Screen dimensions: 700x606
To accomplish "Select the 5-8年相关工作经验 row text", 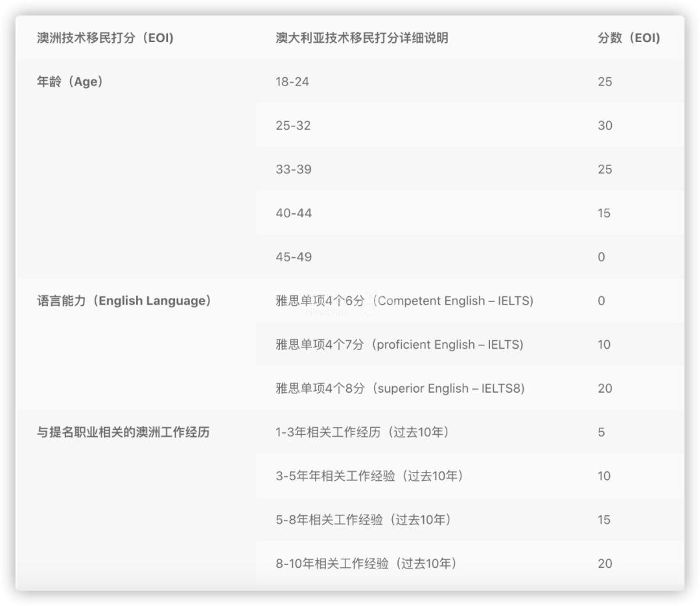I will pyautogui.click(x=363, y=520).
